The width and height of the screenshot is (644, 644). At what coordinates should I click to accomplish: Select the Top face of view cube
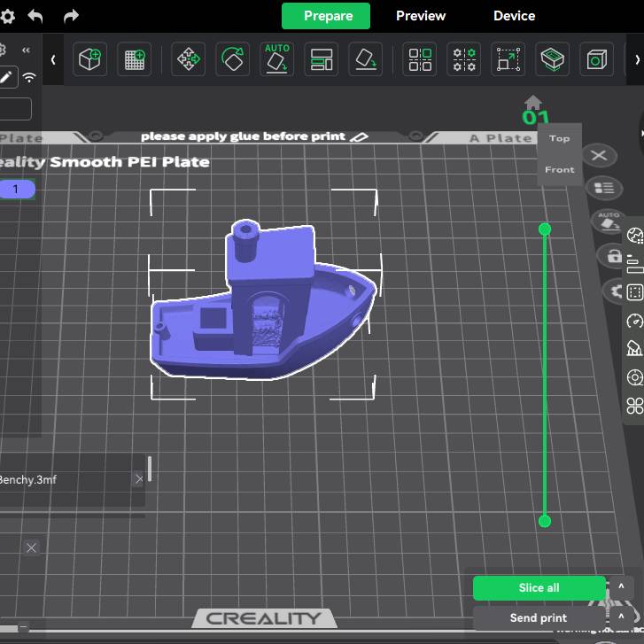coord(559,138)
